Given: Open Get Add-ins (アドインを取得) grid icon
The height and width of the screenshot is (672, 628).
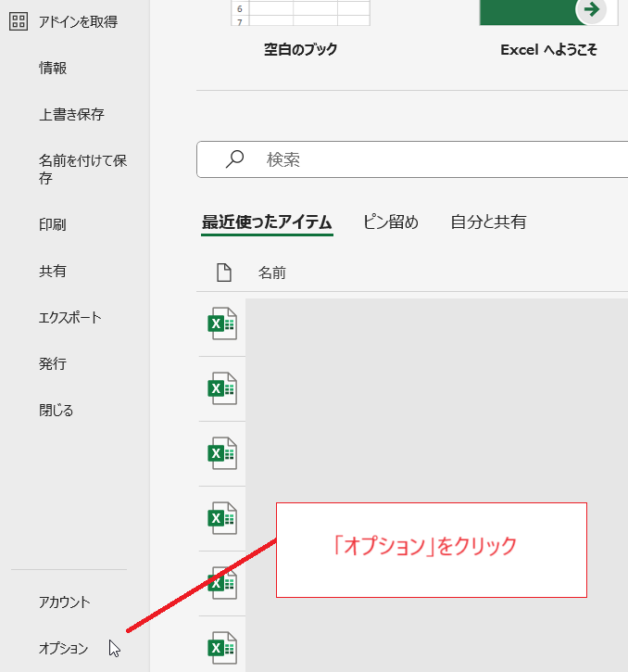Looking at the screenshot, I should [19, 21].
